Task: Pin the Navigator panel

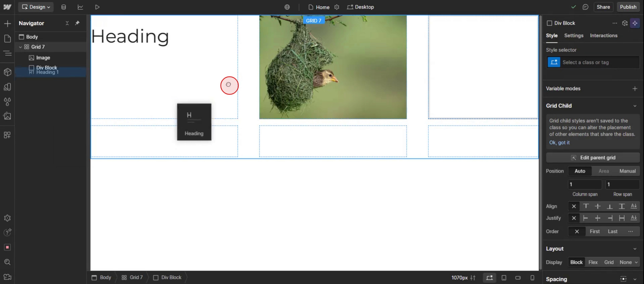Action: [77, 23]
